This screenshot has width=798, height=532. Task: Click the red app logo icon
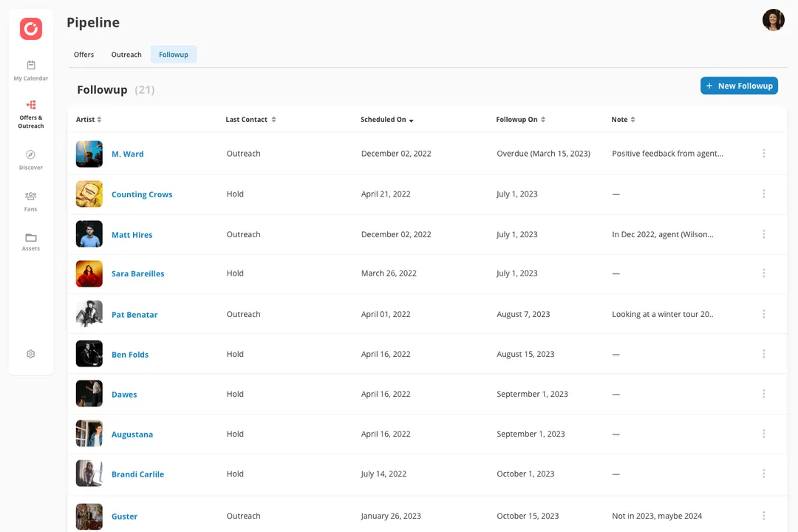click(31, 29)
